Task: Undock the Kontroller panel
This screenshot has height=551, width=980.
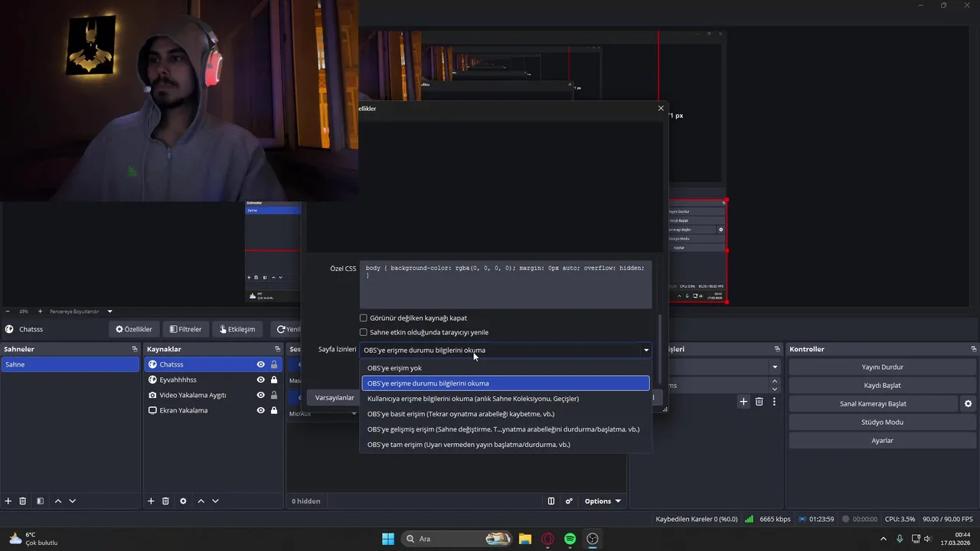Action: click(x=973, y=349)
